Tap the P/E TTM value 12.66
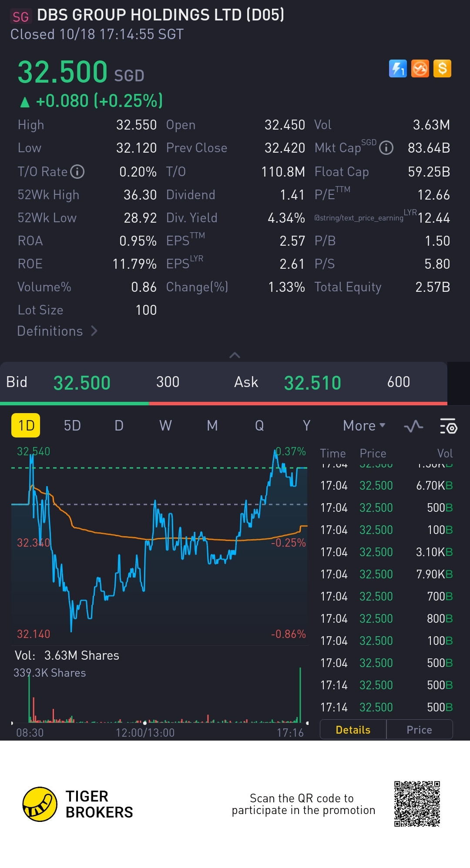The width and height of the screenshot is (470, 868). coord(433,195)
